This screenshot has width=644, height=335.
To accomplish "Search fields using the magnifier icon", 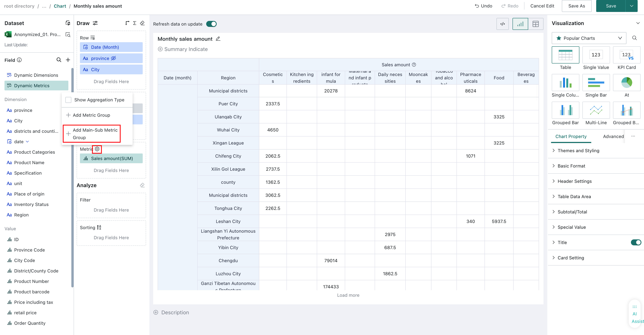I will point(59,60).
